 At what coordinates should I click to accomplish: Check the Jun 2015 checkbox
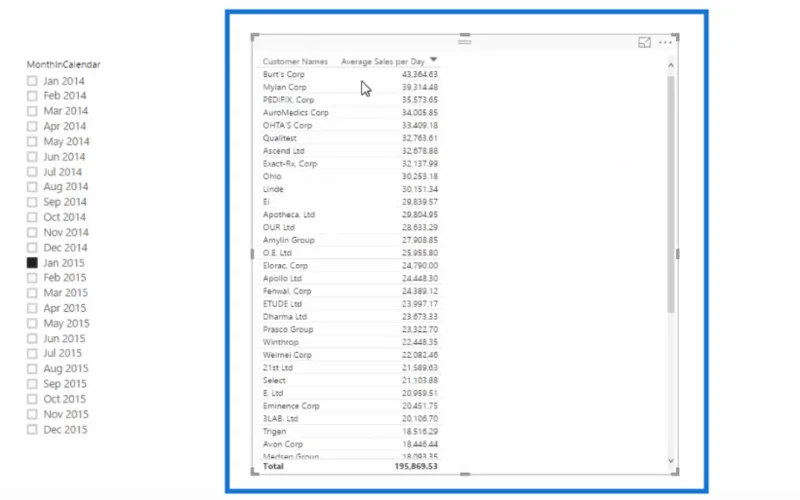pos(32,338)
